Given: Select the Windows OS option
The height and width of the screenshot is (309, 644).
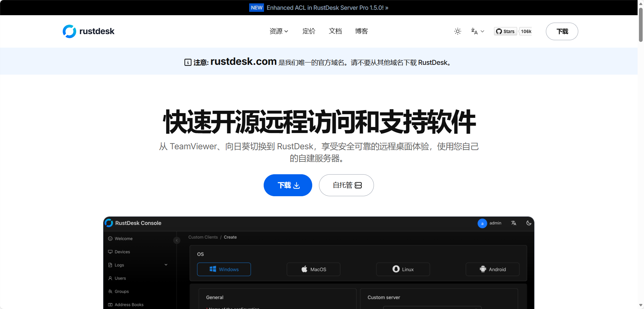Looking at the screenshot, I should 224,269.
